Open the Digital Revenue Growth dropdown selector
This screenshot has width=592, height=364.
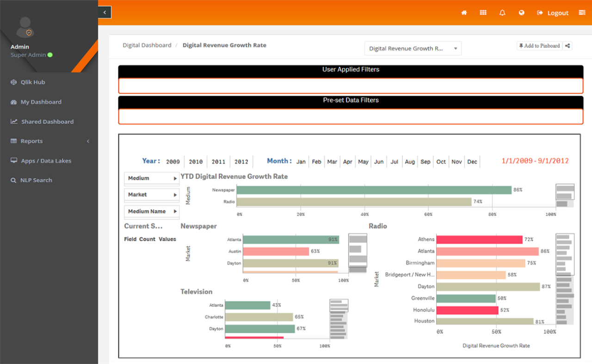click(413, 48)
